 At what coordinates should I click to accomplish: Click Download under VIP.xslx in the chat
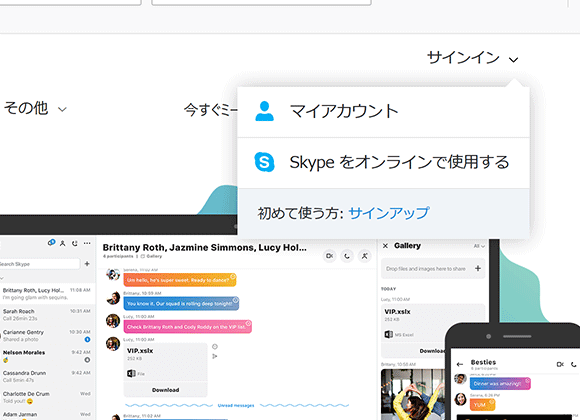coord(165,390)
